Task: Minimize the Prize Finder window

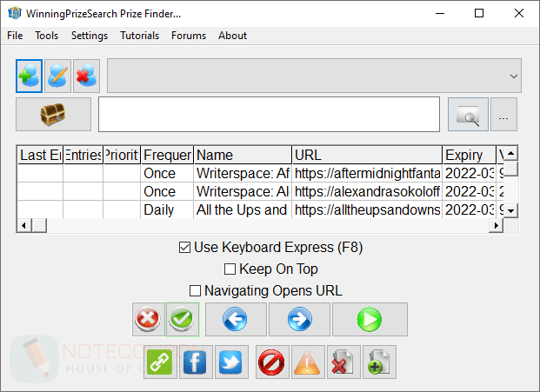Action: click(440, 13)
